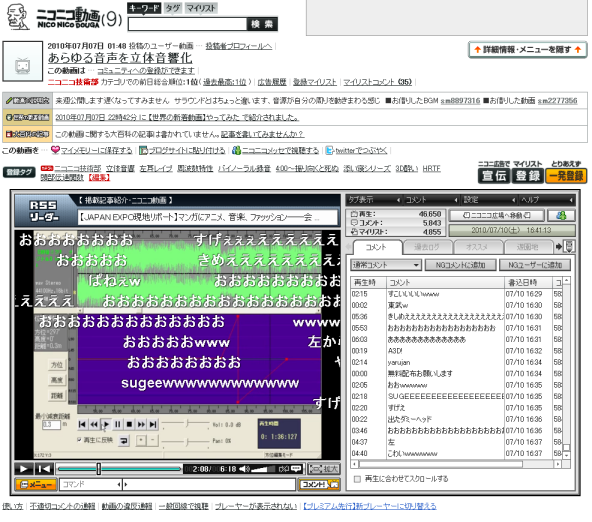Open the 広告履歴 link

tap(272, 82)
